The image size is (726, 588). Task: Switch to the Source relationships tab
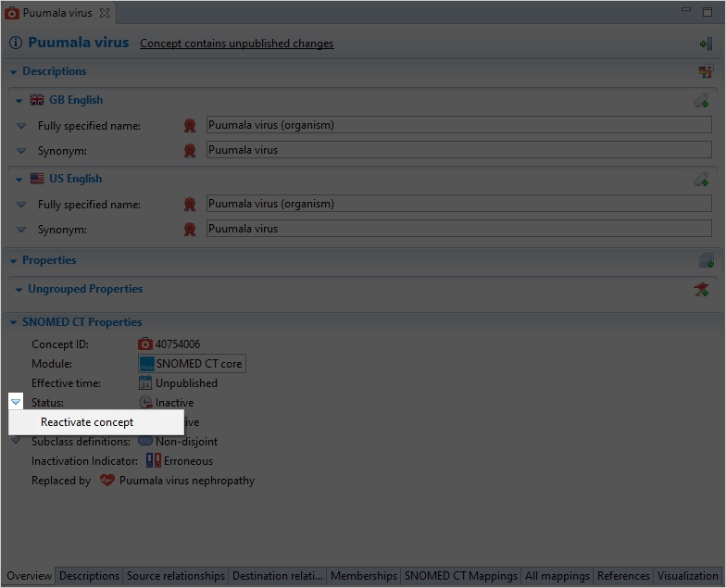coord(176,576)
